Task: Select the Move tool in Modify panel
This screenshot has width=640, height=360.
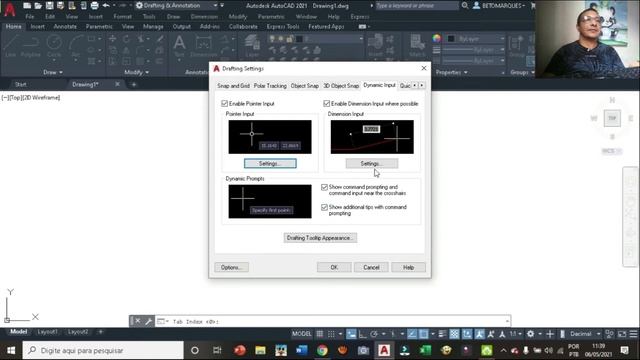Action: tap(112, 39)
